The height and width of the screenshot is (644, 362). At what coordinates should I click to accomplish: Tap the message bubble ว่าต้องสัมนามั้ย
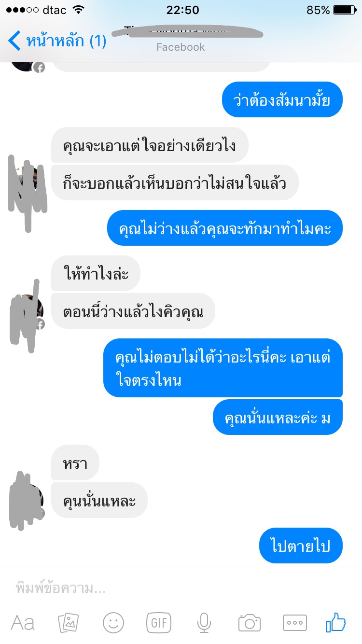[x=282, y=99]
